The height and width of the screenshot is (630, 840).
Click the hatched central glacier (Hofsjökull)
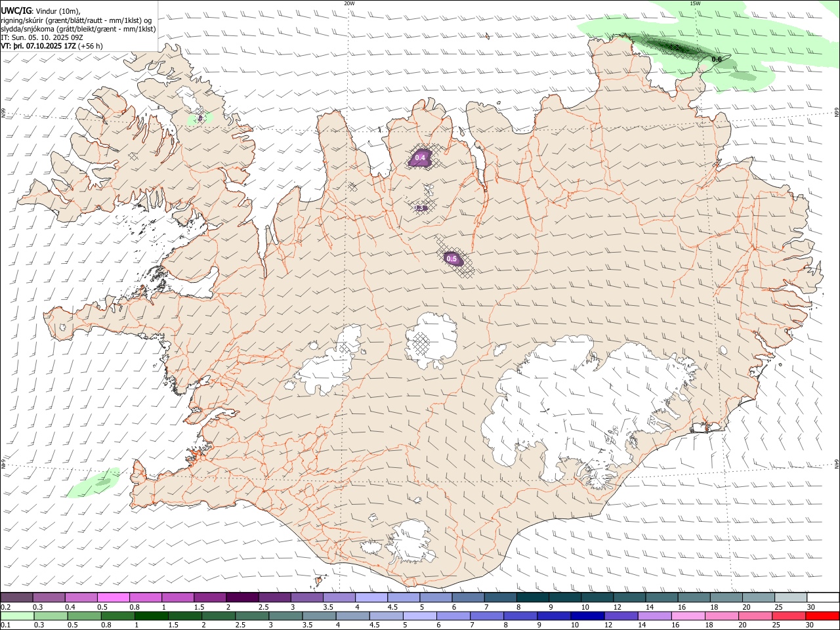point(431,340)
